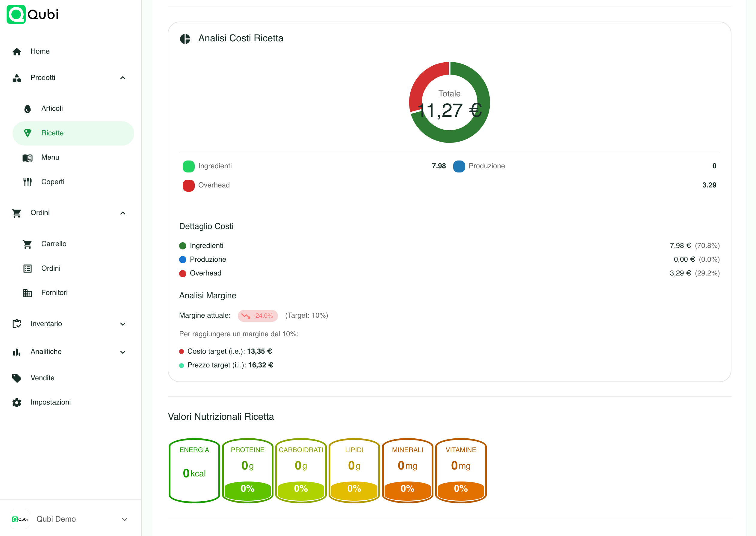Screen dimensions: 756x536
Task: Collapse the Prodotti section chevron
Action: (123, 78)
